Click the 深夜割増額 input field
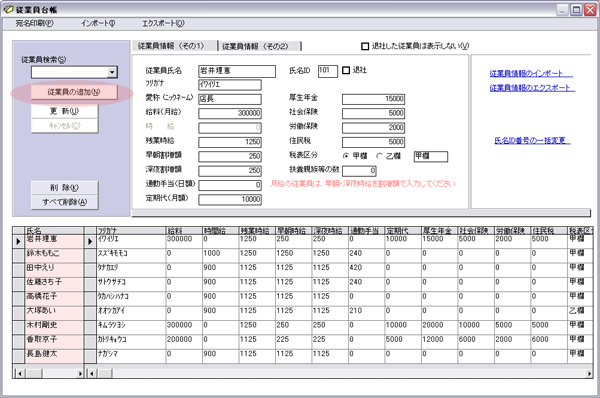The height and width of the screenshot is (398, 600). click(x=230, y=171)
